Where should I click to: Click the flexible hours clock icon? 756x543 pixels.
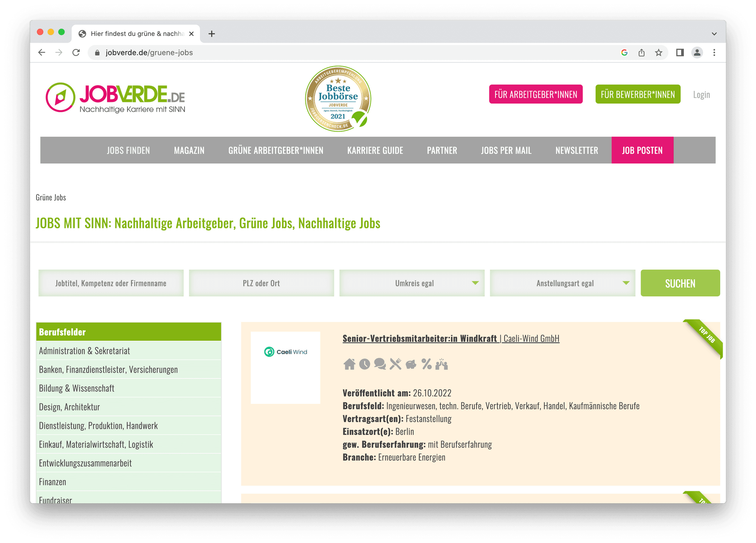(x=364, y=364)
